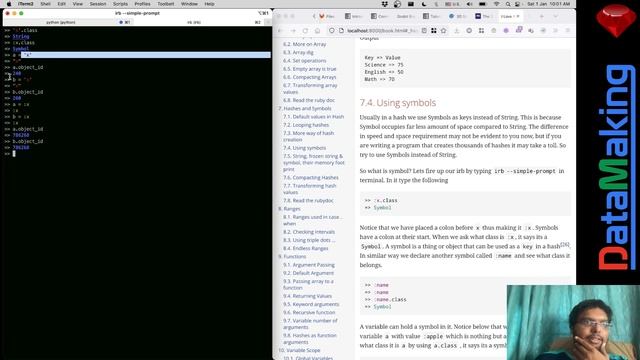Open sidebar chapter 8. Ranges
The height and width of the screenshot is (360, 640).
pos(289,209)
